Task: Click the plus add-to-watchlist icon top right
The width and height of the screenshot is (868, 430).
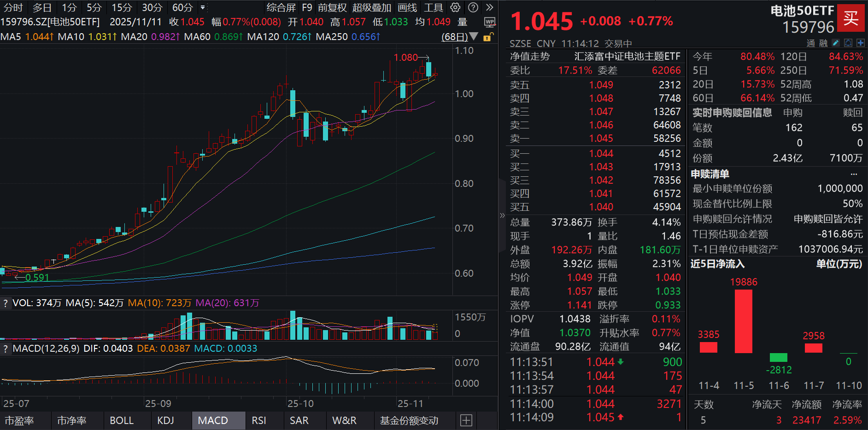Action: point(860,42)
